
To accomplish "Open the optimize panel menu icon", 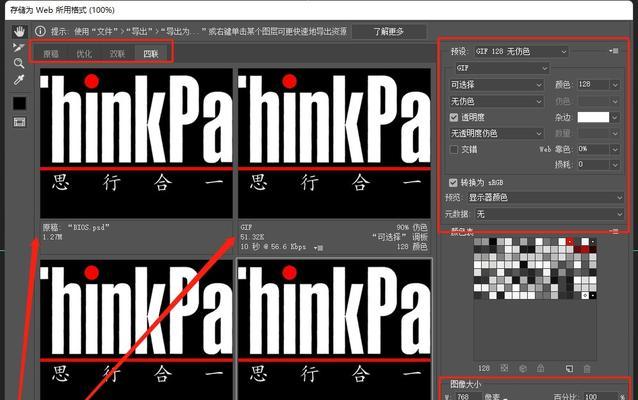I will coord(614,51).
